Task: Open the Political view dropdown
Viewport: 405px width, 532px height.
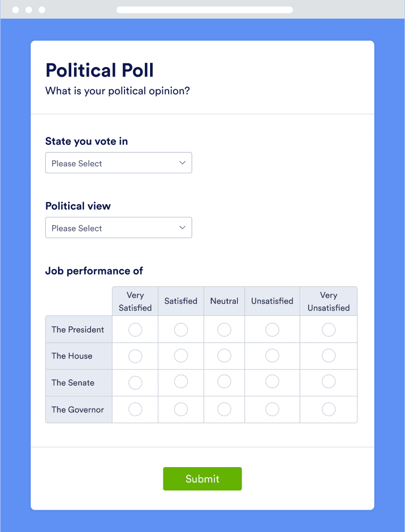Action: 118,227
